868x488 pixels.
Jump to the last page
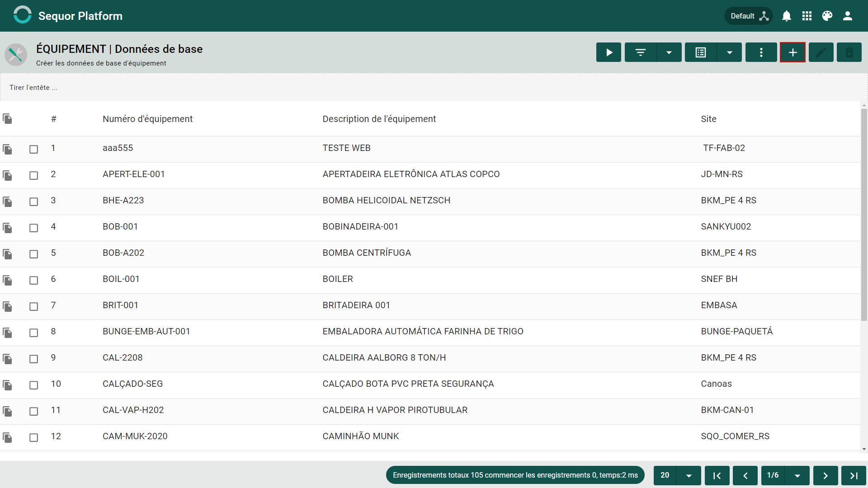(854, 475)
